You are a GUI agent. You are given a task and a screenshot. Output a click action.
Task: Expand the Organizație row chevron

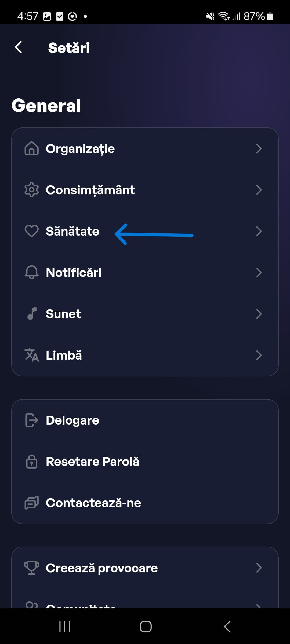pyautogui.click(x=259, y=149)
